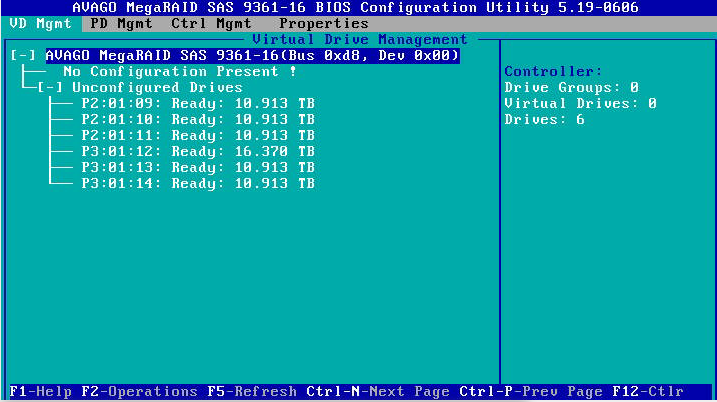
Task: Switch to the VD Mgmt tab
Action: [x=41, y=24]
